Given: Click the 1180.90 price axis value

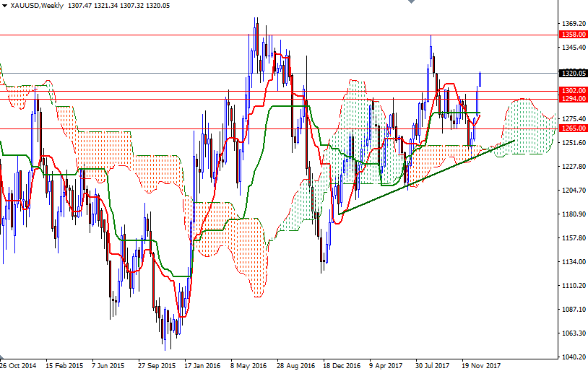Looking at the screenshot, I should [571, 214].
